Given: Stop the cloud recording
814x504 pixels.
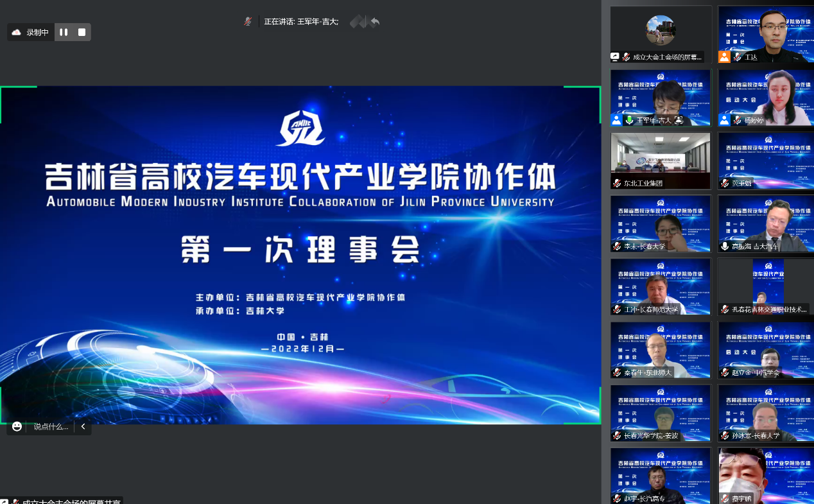Looking at the screenshot, I should 82,32.
